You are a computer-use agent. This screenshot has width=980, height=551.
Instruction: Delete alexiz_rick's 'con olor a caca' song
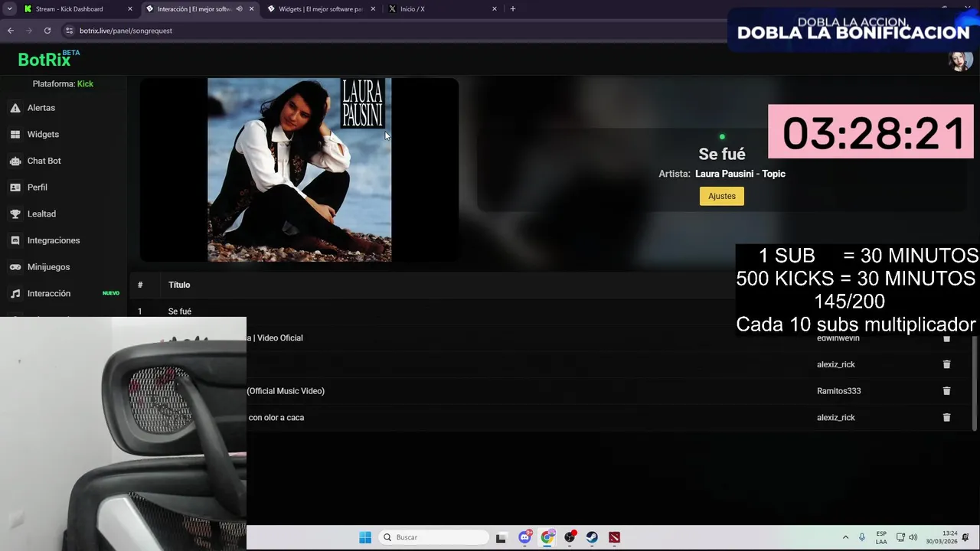[x=946, y=418]
